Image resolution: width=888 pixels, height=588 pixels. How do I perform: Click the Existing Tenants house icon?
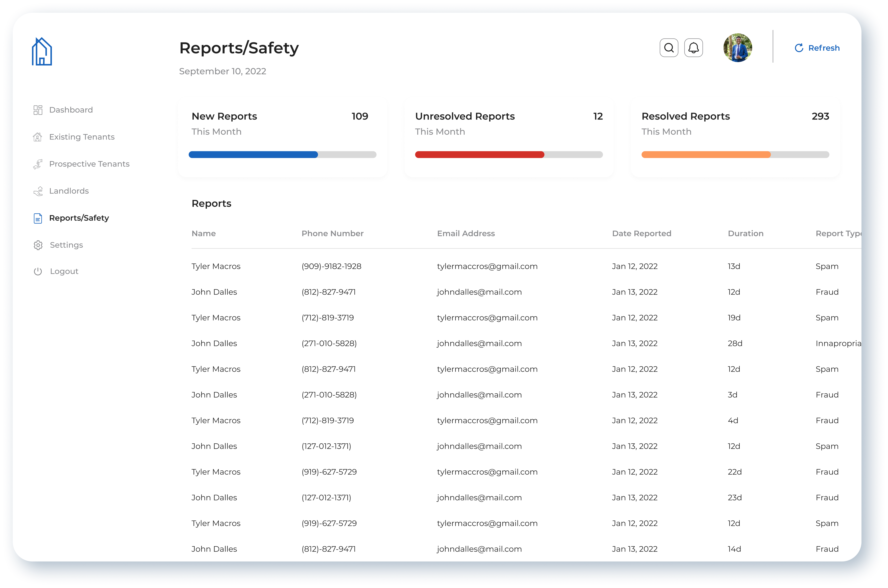[x=37, y=137]
